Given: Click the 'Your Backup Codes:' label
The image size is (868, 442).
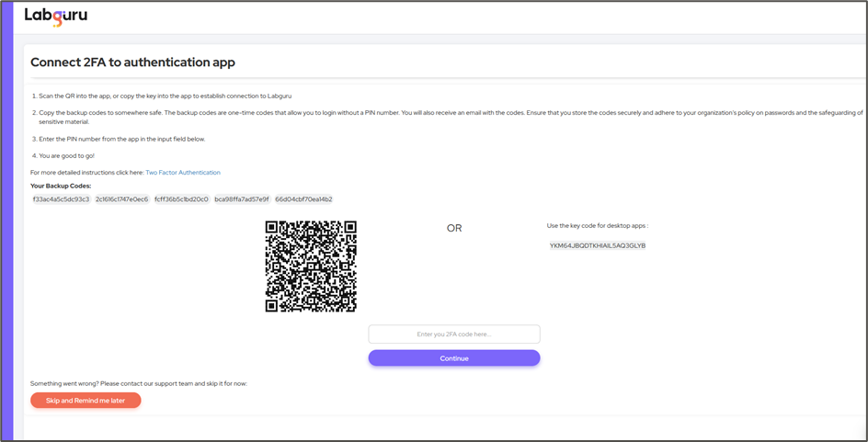Looking at the screenshot, I should tap(61, 186).
